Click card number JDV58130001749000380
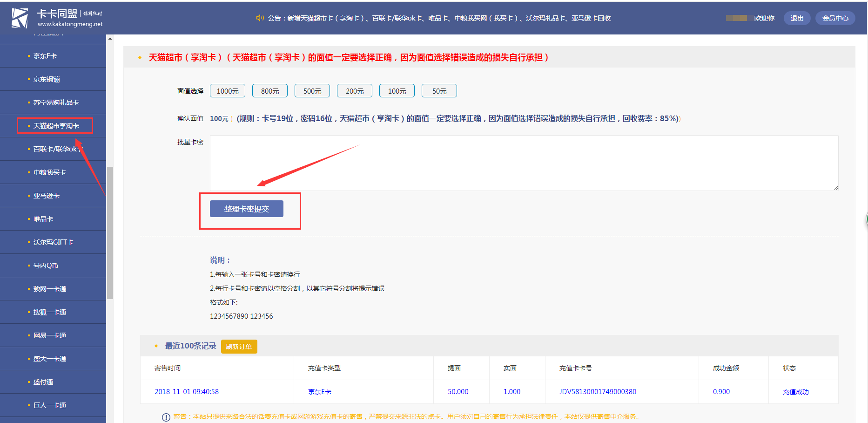 coord(598,392)
